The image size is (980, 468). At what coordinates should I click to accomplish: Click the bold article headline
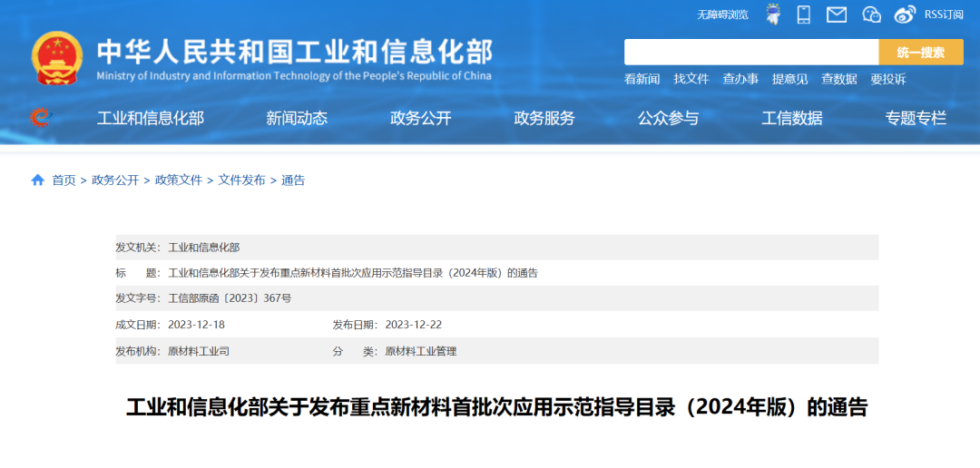pyautogui.click(x=497, y=407)
